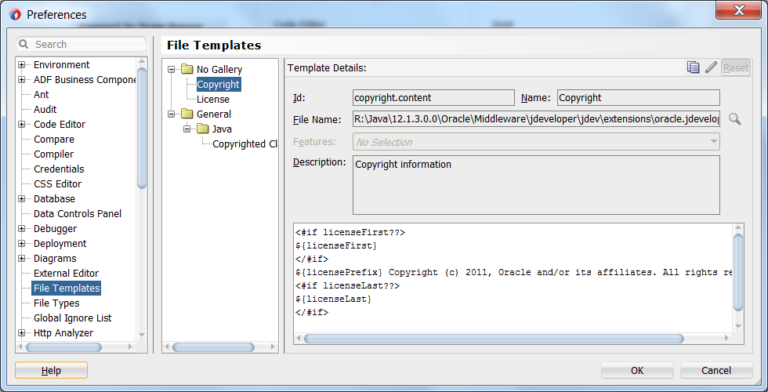Click inside the template code editor
Viewport: 768px width, 392px height.
513,278
